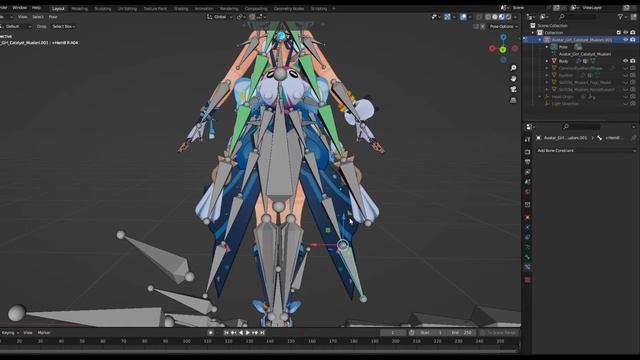This screenshot has width=640, height=360.
Task: Open Select Box drag dropdown
Action: coord(64,26)
